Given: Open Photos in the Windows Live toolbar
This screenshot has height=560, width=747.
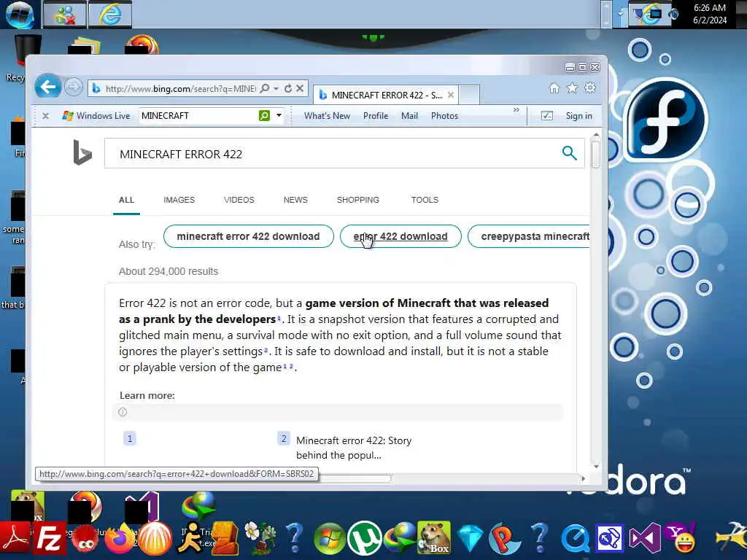Looking at the screenshot, I should pos(444,116).
